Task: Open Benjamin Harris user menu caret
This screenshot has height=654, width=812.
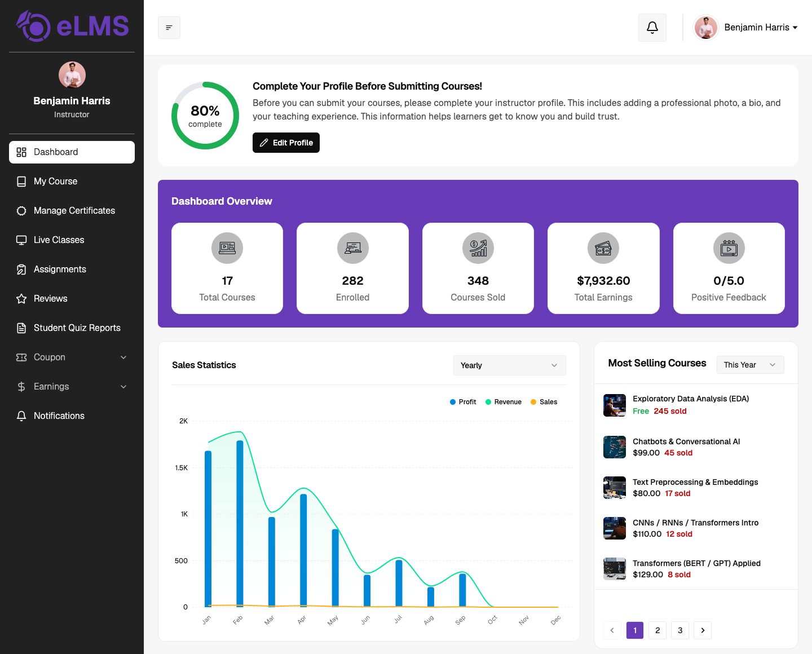Action: tap(795, 28)
